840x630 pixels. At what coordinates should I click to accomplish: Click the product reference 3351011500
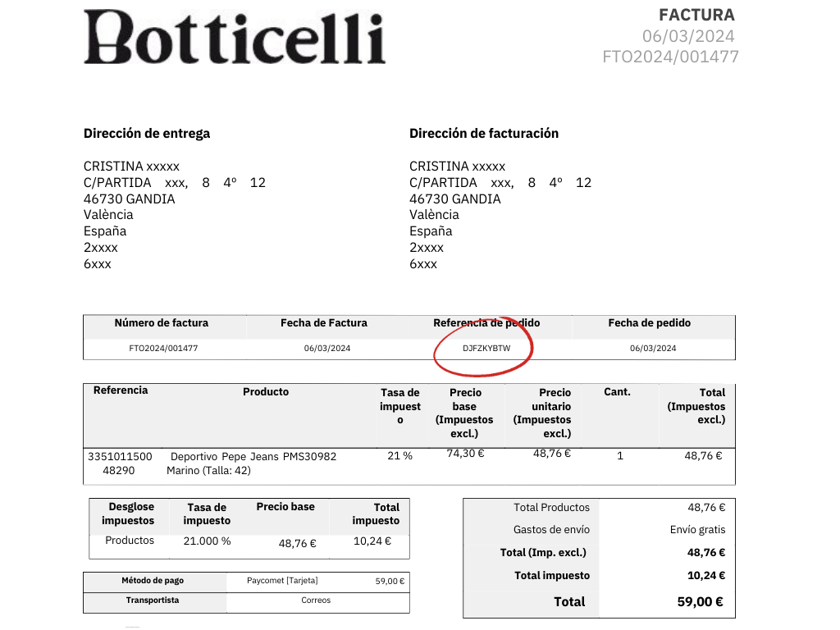pos(120,456)
